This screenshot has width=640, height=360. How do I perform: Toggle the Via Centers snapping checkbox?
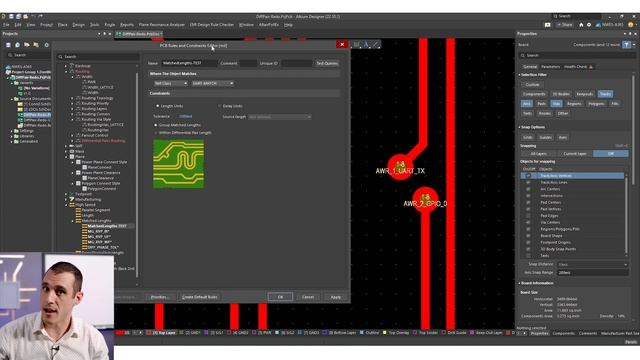pyautogui.click(x=529, y=222)
